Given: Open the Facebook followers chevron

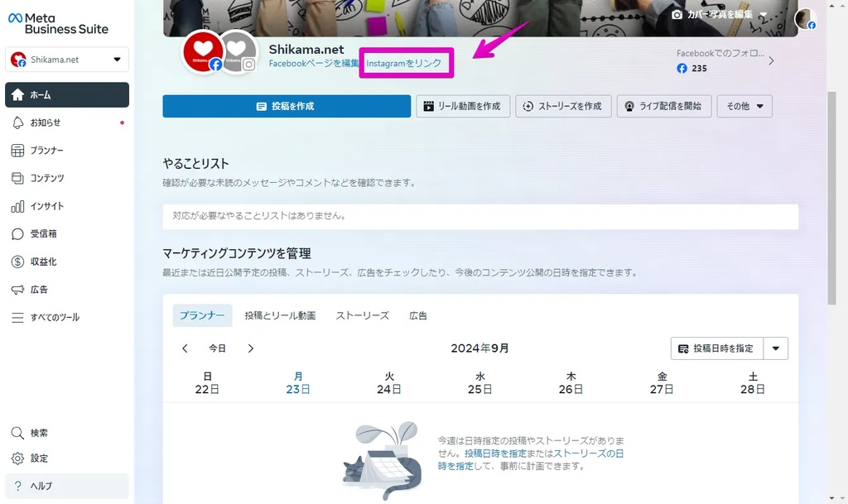Looking at the screenshot, I should (771, 60).
